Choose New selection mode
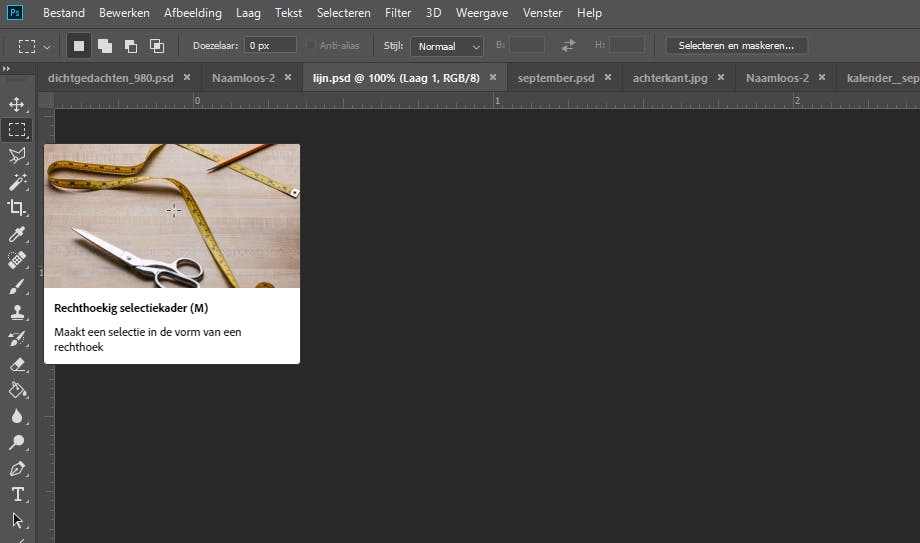This screenshot has height=543, width=920. tap(79, 46)
